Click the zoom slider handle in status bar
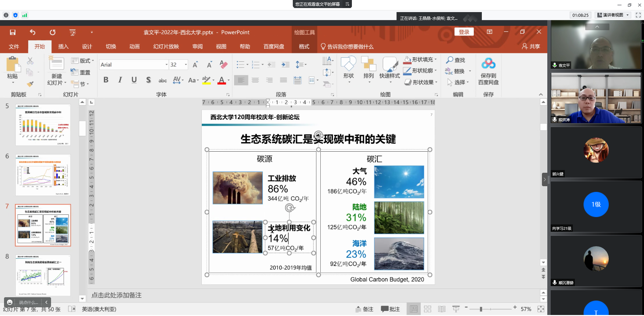This screenshot has height=316, width=644. click(x=481, y=309)
